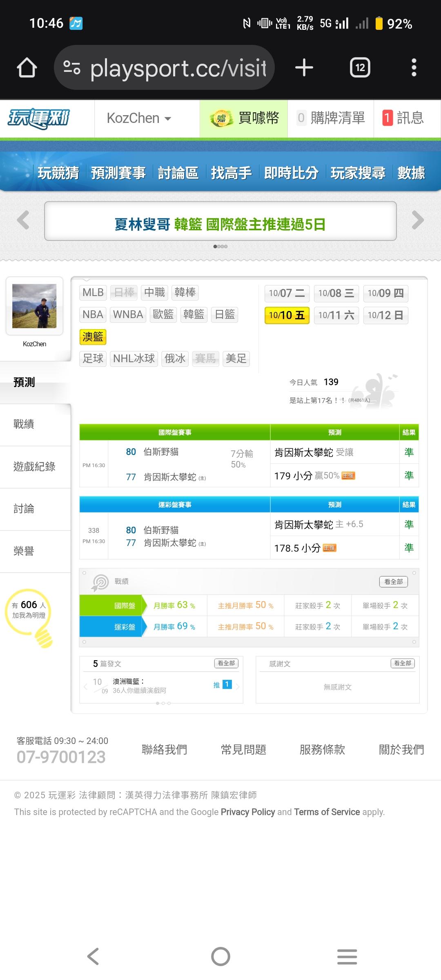Pick the date 10/07 二
The width and height of the screenshot is (441, 980).
(x=287, y=293)
